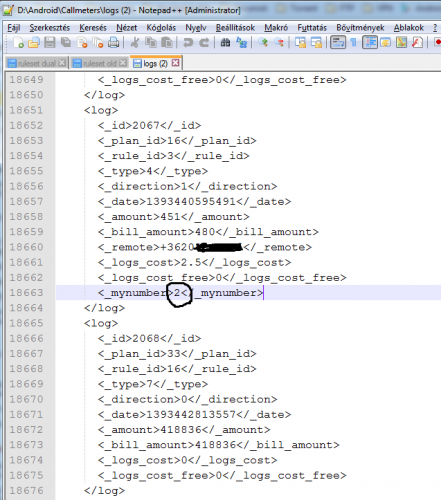Click line number 18665 in margin
Image resolution: width=441 pixels, height=500 pixels.
click(26, 323)
